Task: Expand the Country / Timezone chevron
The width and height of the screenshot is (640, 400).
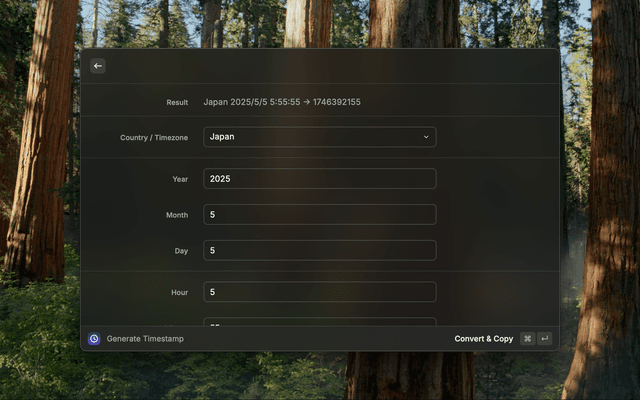Action: 426,137
